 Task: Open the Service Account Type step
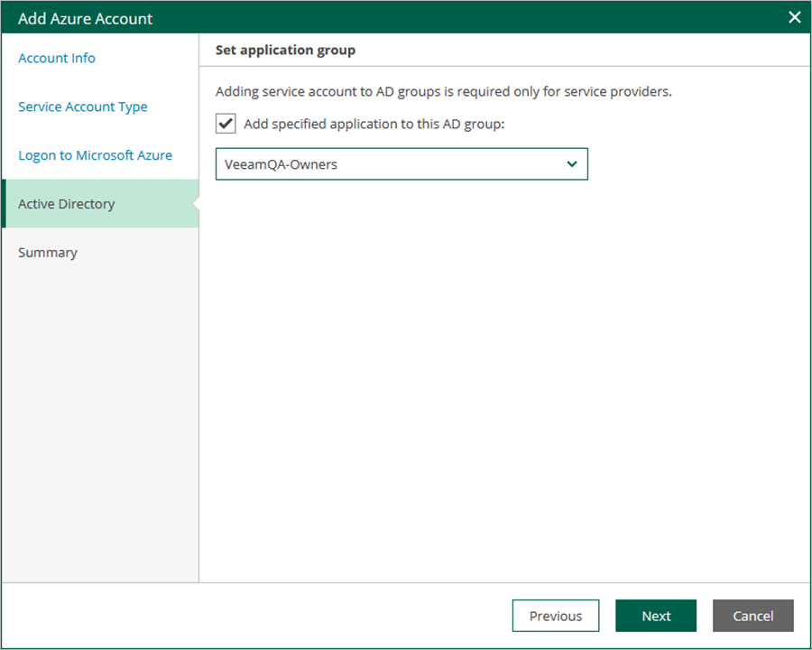click(83, 107)
